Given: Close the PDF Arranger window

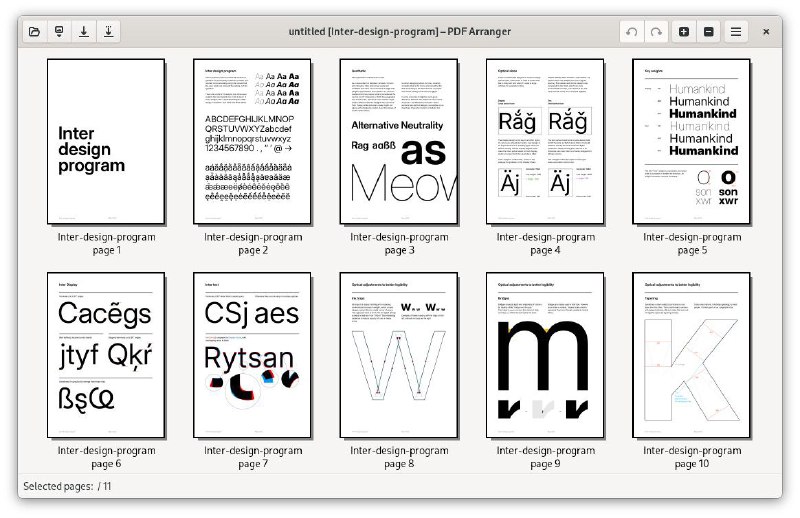Looking at the screenshot, I should click(x=765, y=32).
